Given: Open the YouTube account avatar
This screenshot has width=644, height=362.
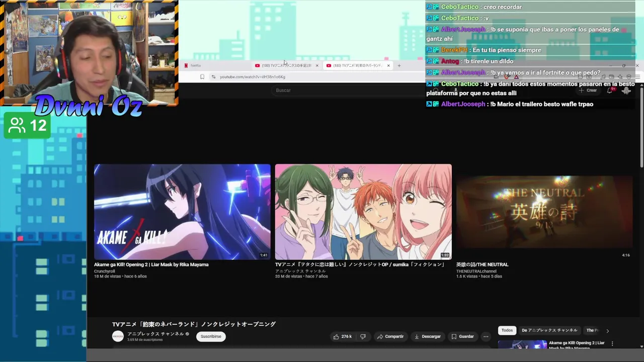Looking at the screenshot, I should pyautogui.click(x=626, y=90).
